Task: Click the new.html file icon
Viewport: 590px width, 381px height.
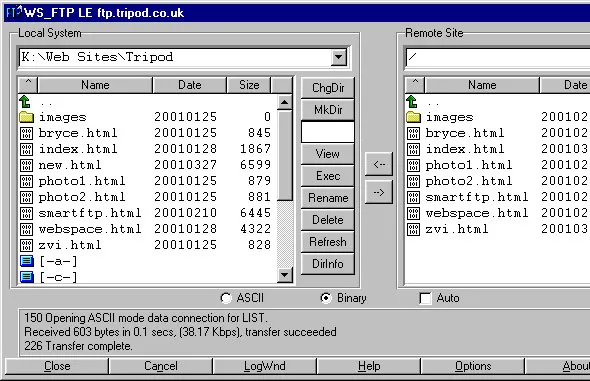Action: [26, 165]
